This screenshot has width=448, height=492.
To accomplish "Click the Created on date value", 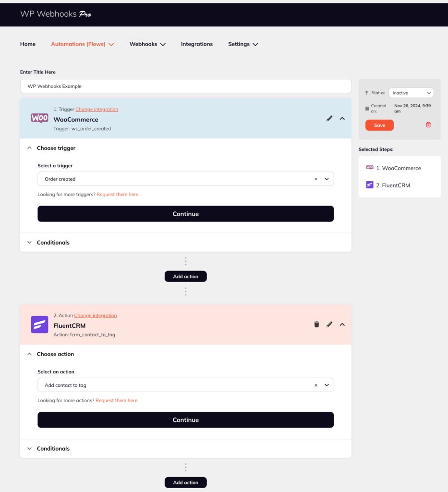I will [x=412, y=108].
